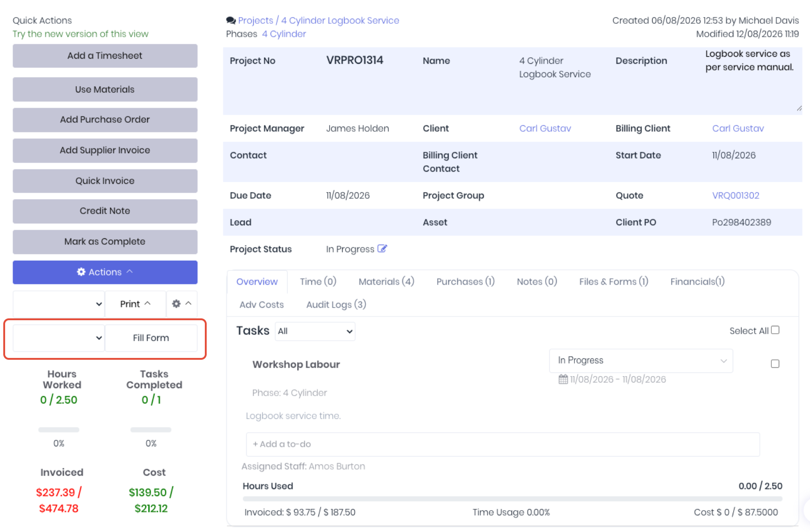Click the Add a Timesheet button
810x532 pixels.
point(105,56)
